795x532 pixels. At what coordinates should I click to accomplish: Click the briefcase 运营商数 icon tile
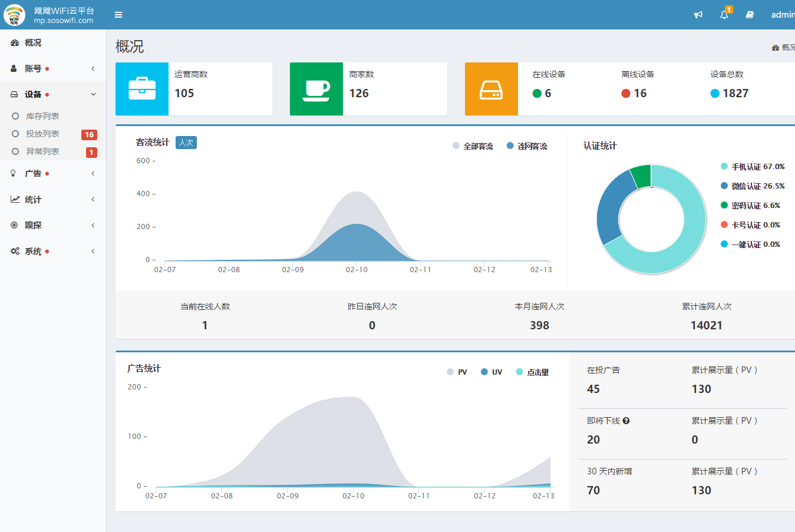pyautogui.click(x=142, y=89)
